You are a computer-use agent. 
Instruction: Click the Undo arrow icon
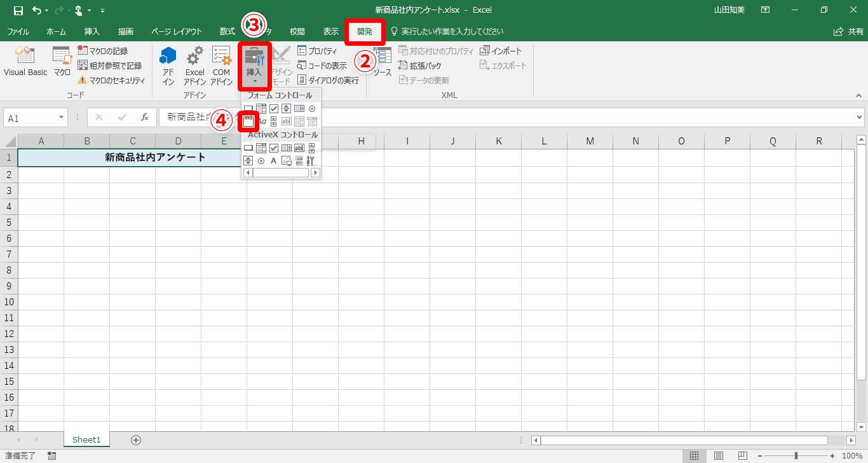(x=36, y=10)
